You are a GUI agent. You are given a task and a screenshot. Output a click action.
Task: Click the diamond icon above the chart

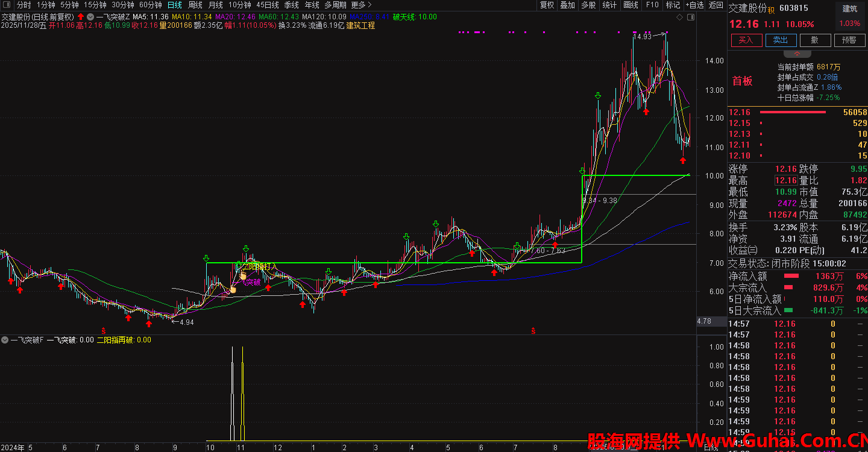[x=679, y=17]
